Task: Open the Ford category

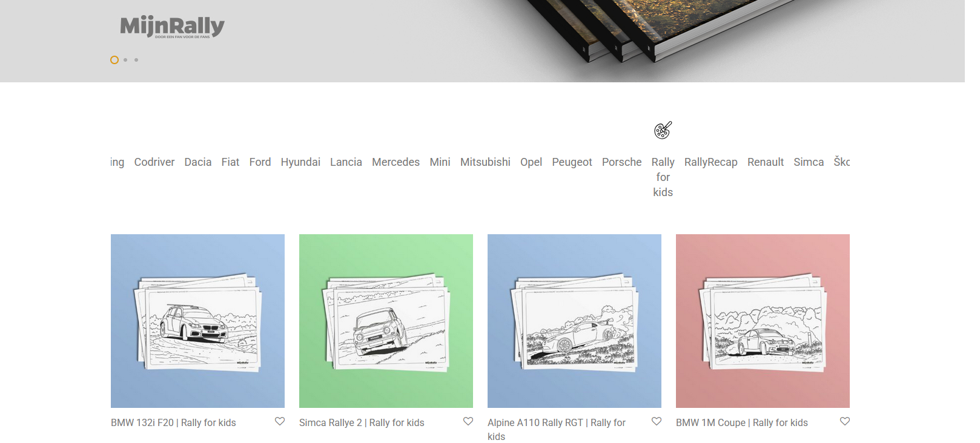Action: click(x=260, y=162)
